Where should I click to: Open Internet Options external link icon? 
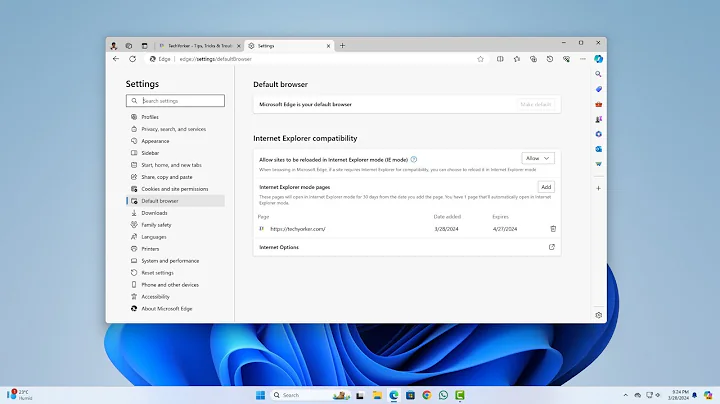551,247
